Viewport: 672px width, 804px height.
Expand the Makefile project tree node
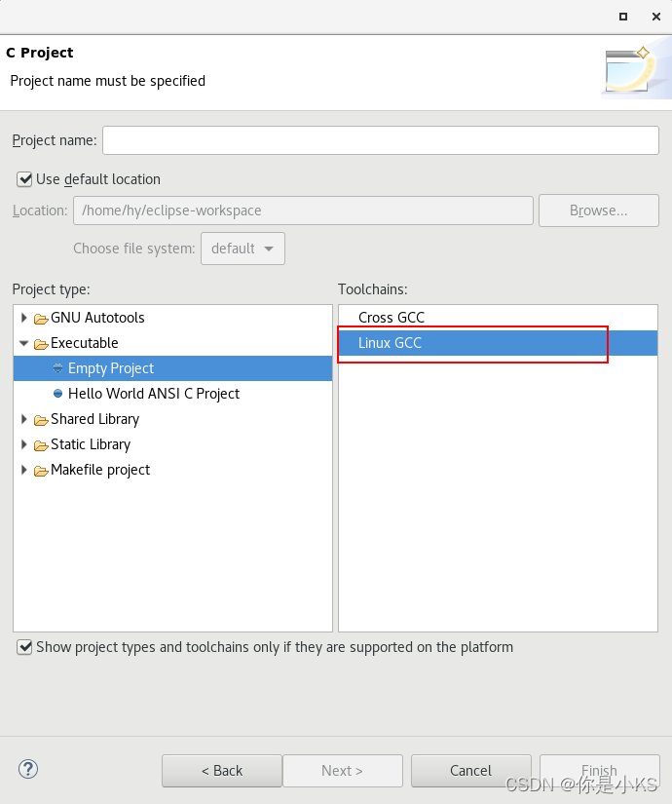point(23,470)
